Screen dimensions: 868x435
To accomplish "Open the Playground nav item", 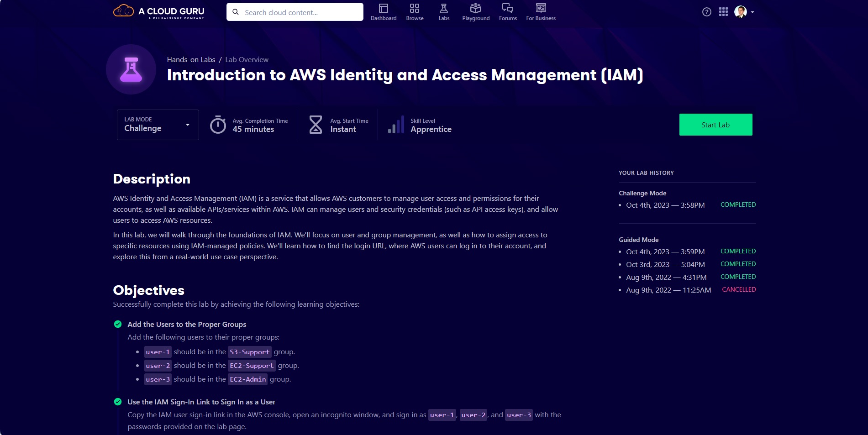I will pos(476,12).
